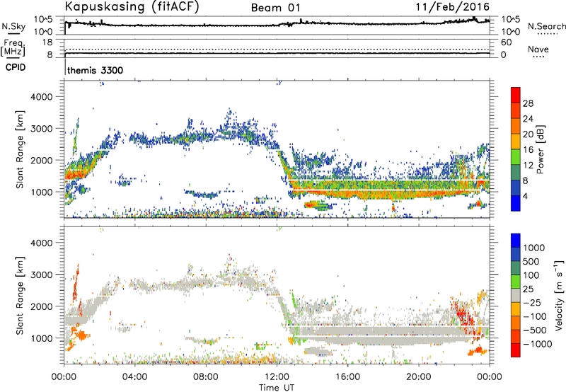Click the '4' tick on the power colorbar
The image size is (566, 392).
[525, 196]
